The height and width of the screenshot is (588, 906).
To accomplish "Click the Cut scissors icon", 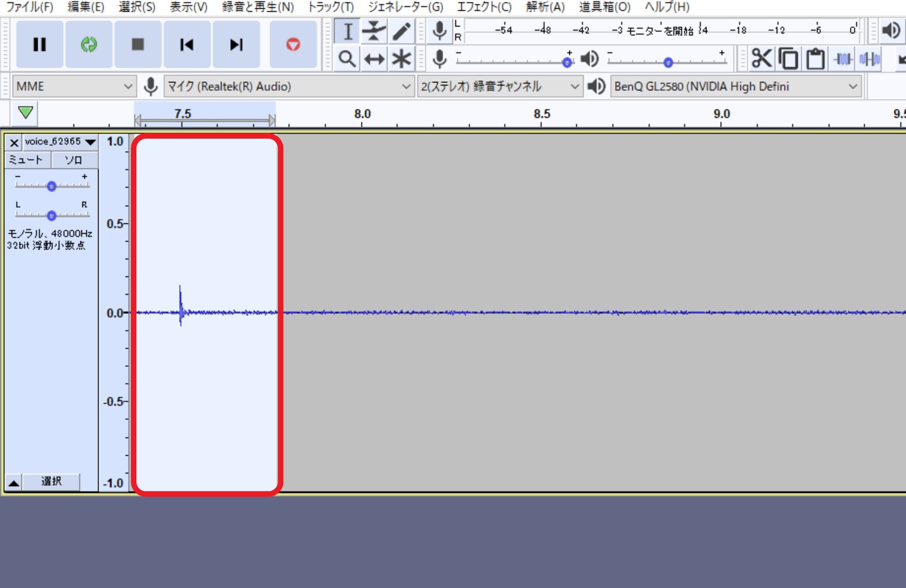I will tap(761, 59).
